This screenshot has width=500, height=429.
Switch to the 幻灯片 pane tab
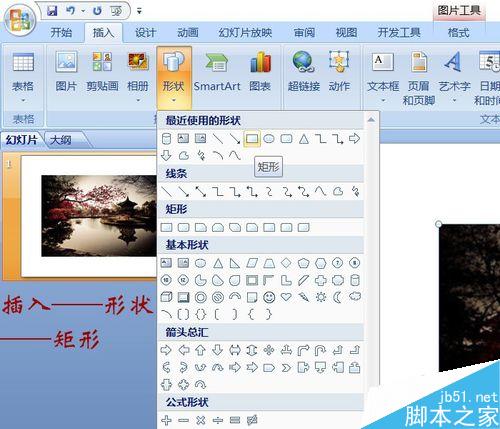[21, 140]
